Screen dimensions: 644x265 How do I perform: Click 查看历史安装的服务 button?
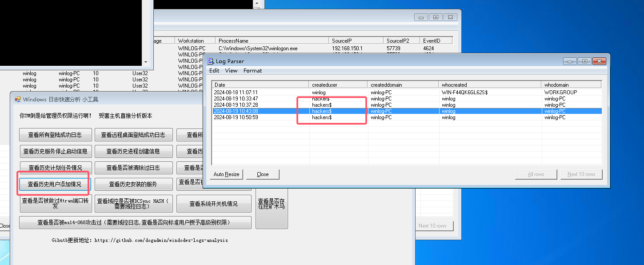133,184
